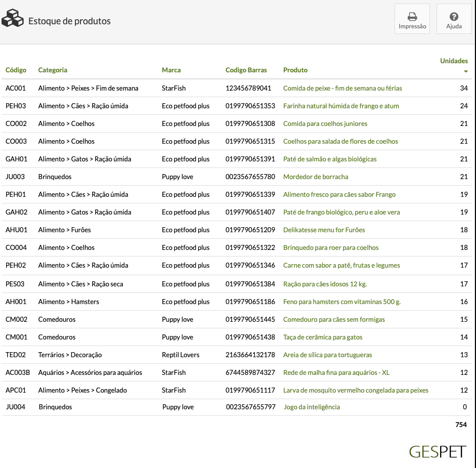This screenshot has width=476, height=468.
Task: Click the code cell TED02
Action: (x=16, y=355)
